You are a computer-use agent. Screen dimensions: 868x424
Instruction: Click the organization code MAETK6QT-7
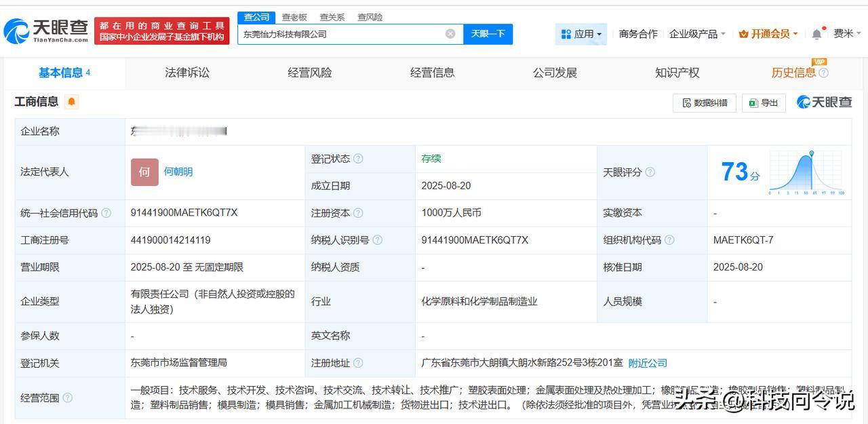[x=743, y=240]
